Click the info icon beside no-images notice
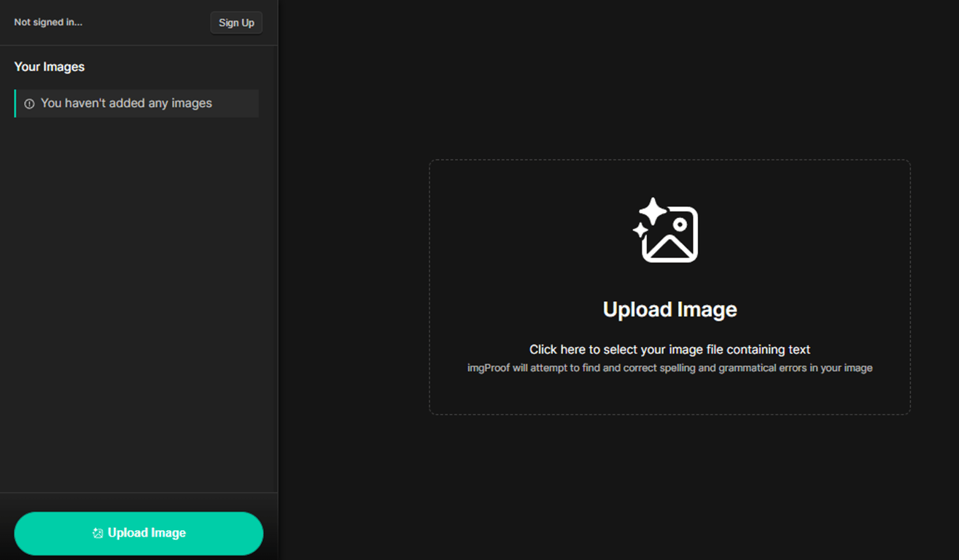The width and height of the screenshot is (959, 560). coord(29,104)
